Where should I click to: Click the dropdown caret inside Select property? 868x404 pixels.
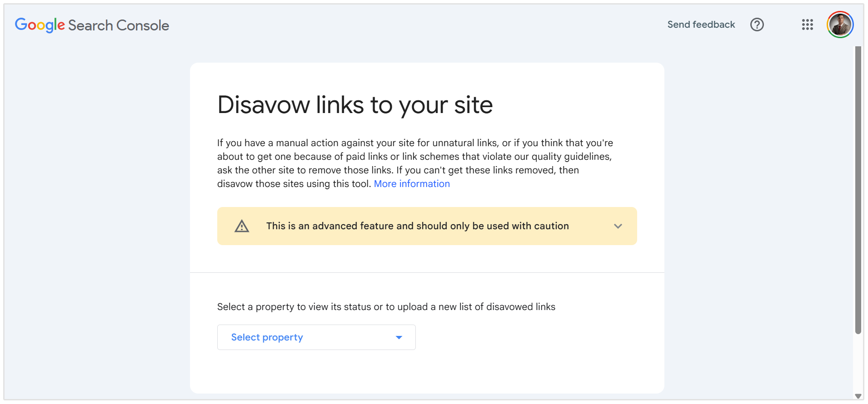tap(399, 337)
